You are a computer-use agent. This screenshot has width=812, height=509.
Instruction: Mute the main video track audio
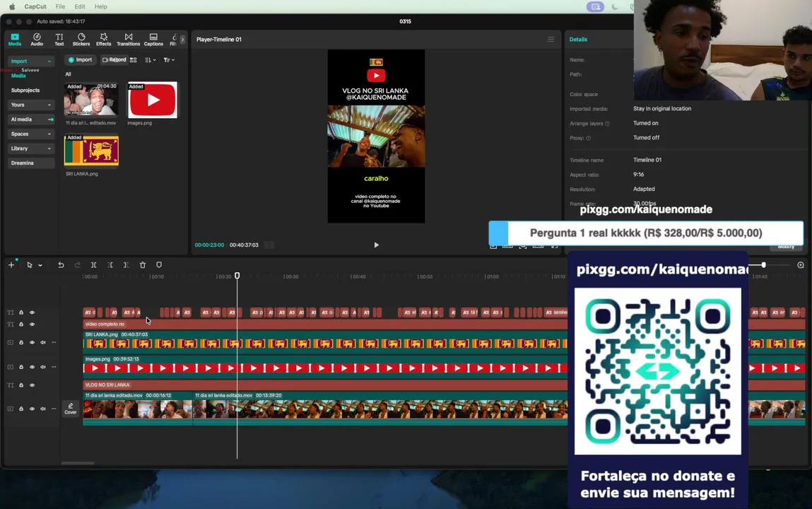coord(43,409)
